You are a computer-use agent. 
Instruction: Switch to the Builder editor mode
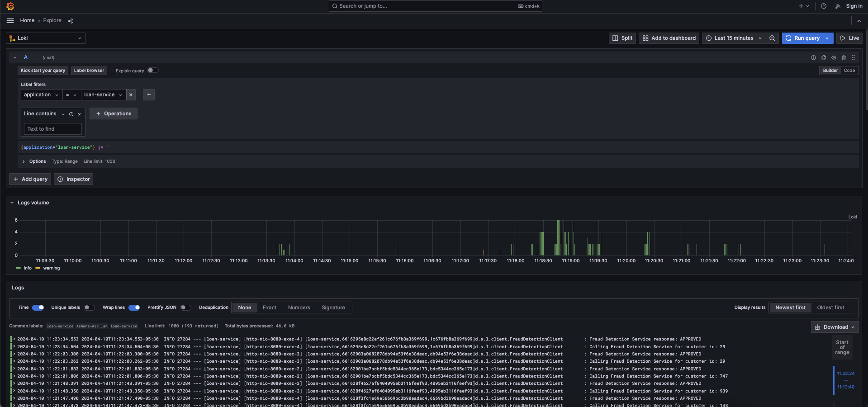pos(830,71)
